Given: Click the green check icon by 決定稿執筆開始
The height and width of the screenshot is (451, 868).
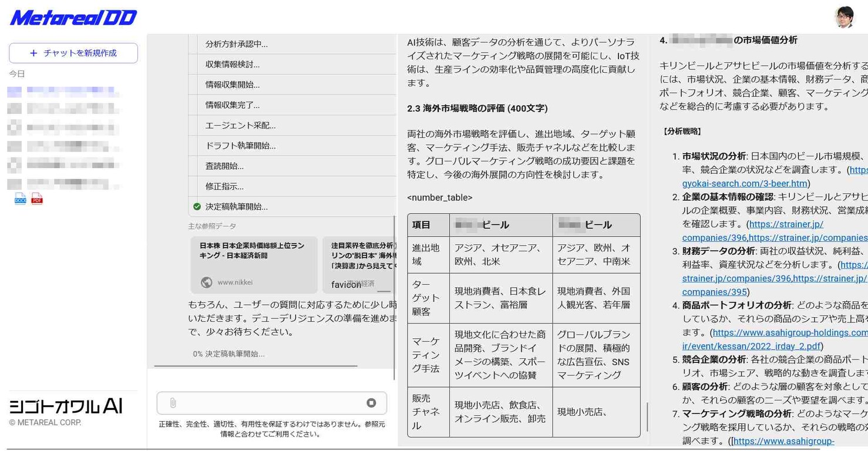Looking at the screenshot, I should point(197,207).
